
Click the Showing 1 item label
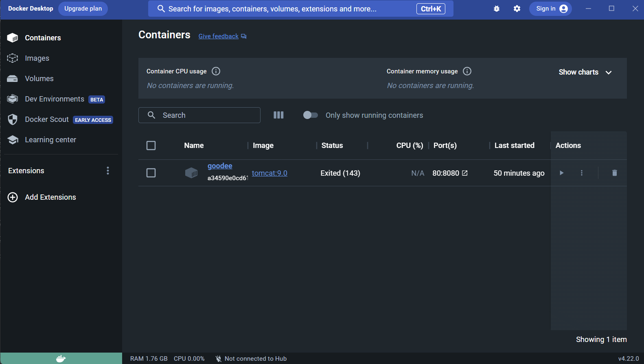(x=601, y=340)
